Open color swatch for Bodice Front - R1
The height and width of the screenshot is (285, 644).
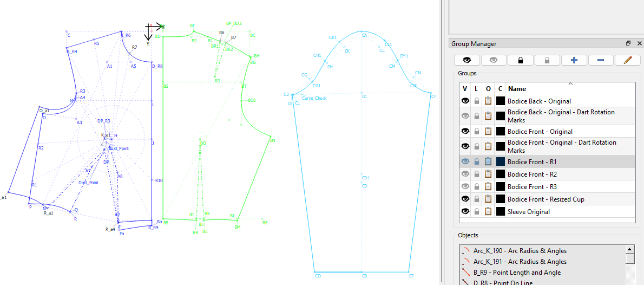500,161
